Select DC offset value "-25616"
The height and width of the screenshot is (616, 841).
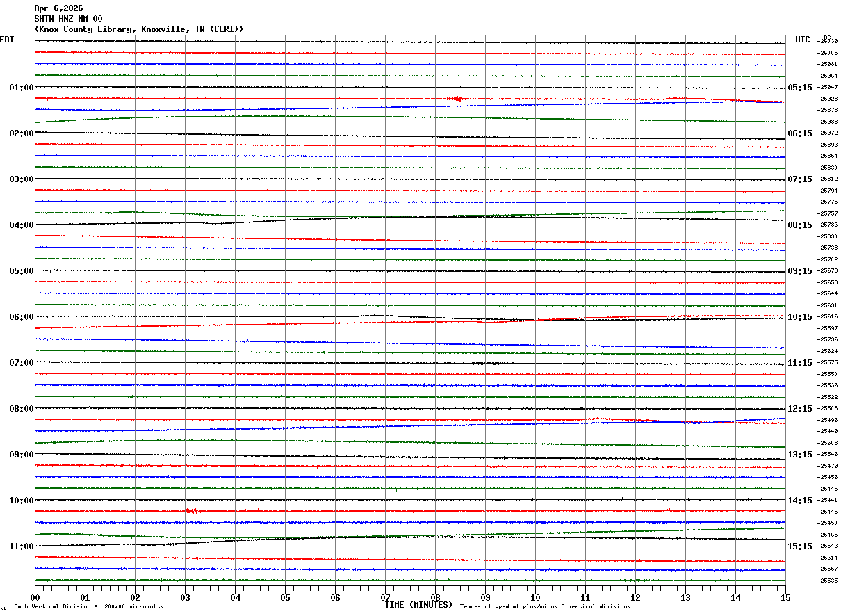828,317
